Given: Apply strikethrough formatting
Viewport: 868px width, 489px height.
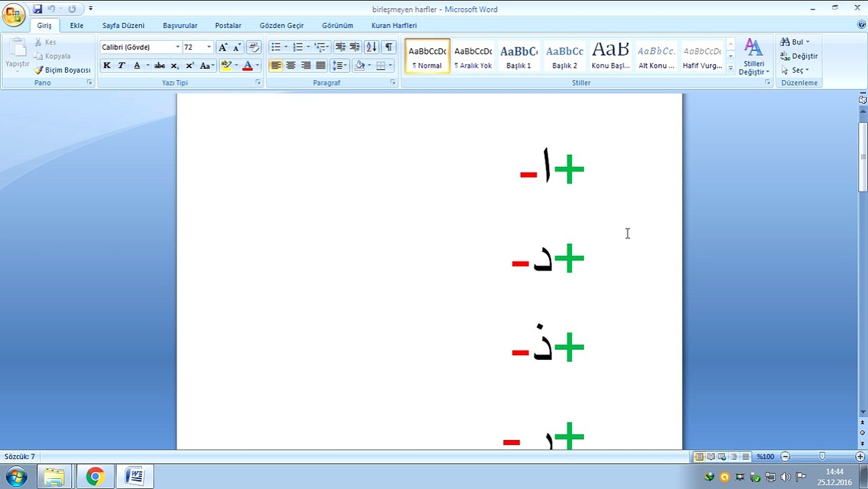Looking at the screenshot, I should [160, 65].
